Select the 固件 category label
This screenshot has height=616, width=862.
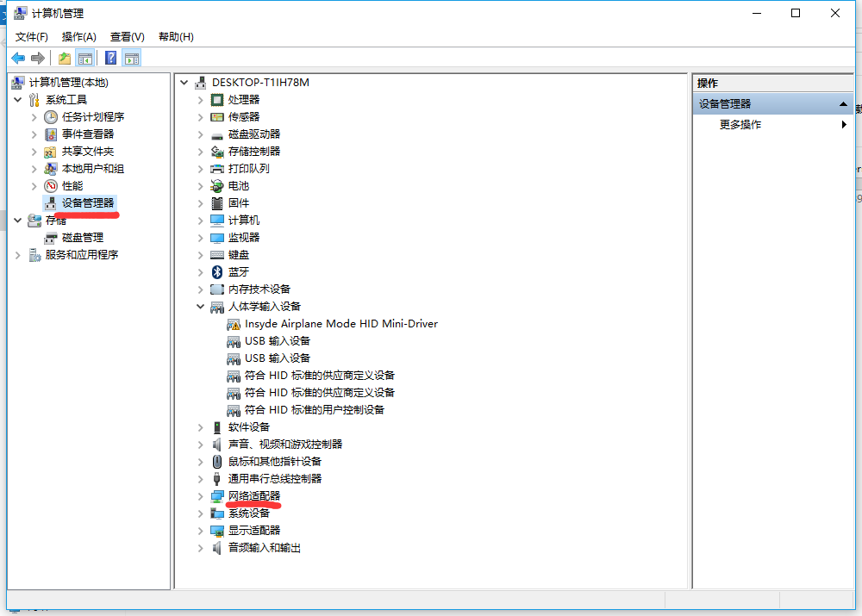click(x=239, y=203)
